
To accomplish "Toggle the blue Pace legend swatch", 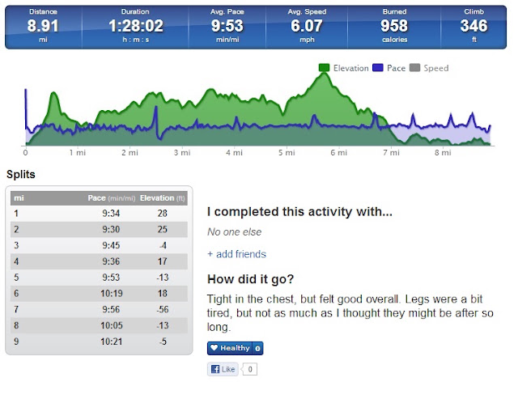I will (x=378, y=68).
